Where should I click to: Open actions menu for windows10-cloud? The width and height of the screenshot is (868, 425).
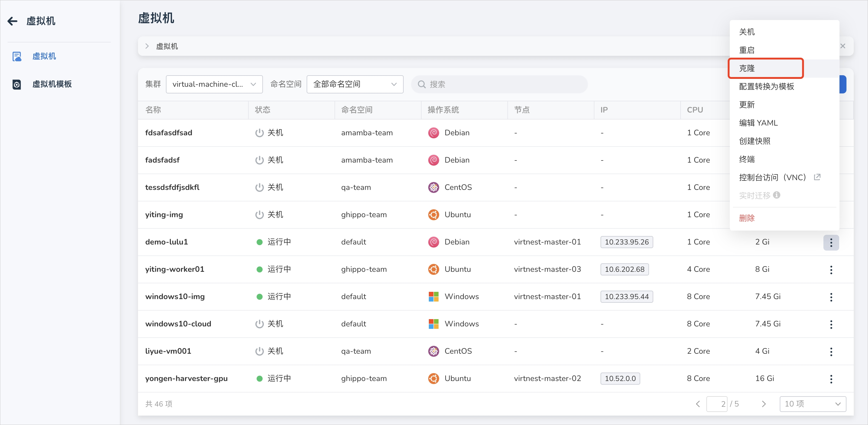pos(831,325)
